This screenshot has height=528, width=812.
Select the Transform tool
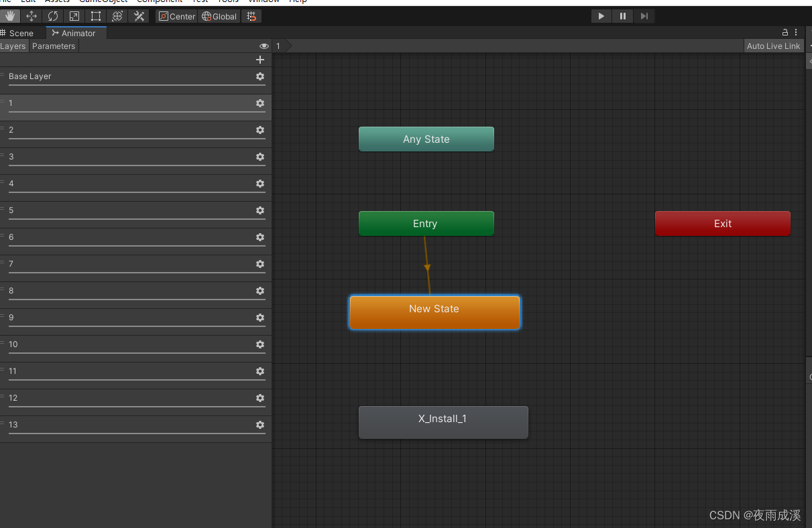coord(117,16)
